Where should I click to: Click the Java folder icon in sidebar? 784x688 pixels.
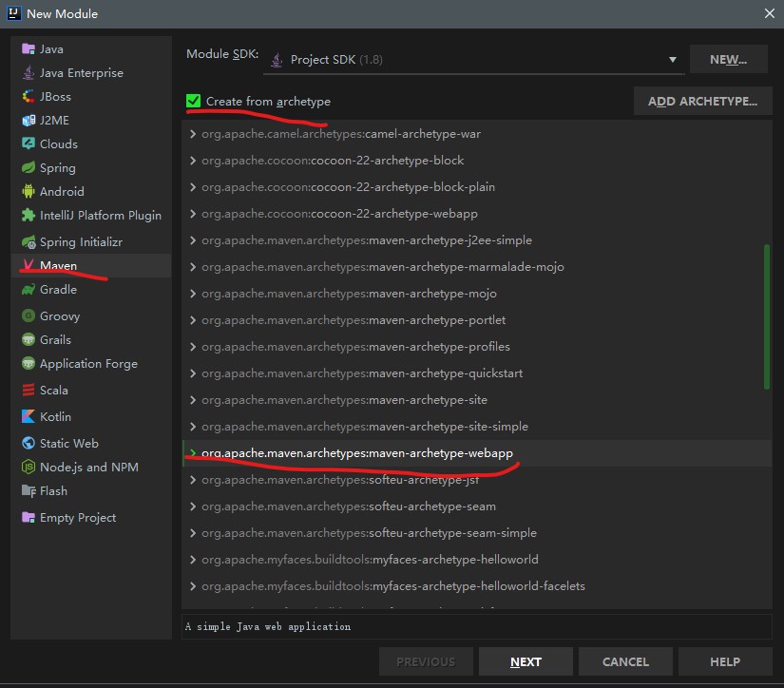point(28,49)
